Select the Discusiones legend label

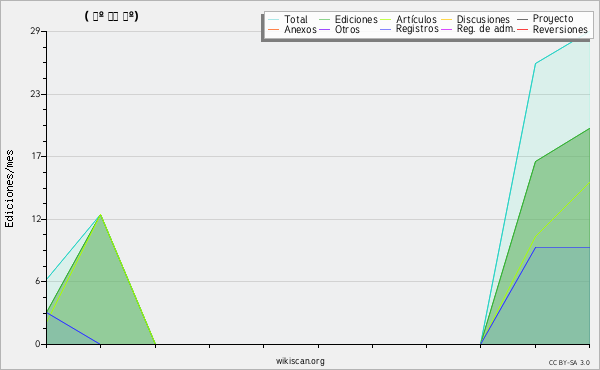483,19
